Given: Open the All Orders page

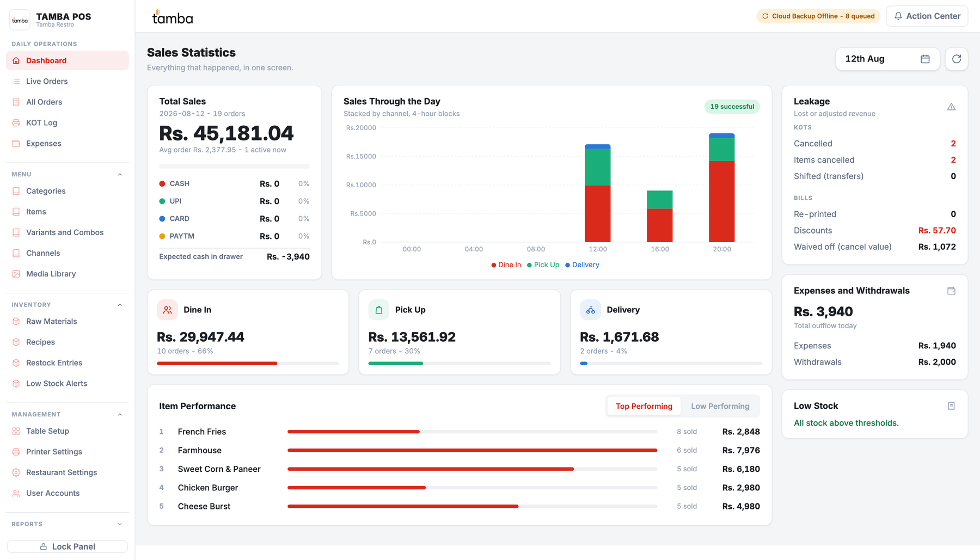Looking at the screenshot, I should (68, 102).
